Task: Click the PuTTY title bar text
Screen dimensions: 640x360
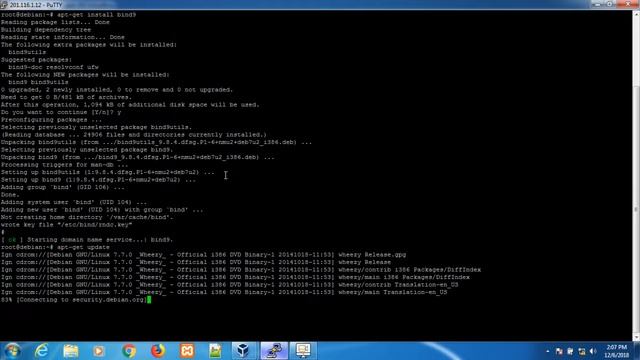Action: click(36, 5)
